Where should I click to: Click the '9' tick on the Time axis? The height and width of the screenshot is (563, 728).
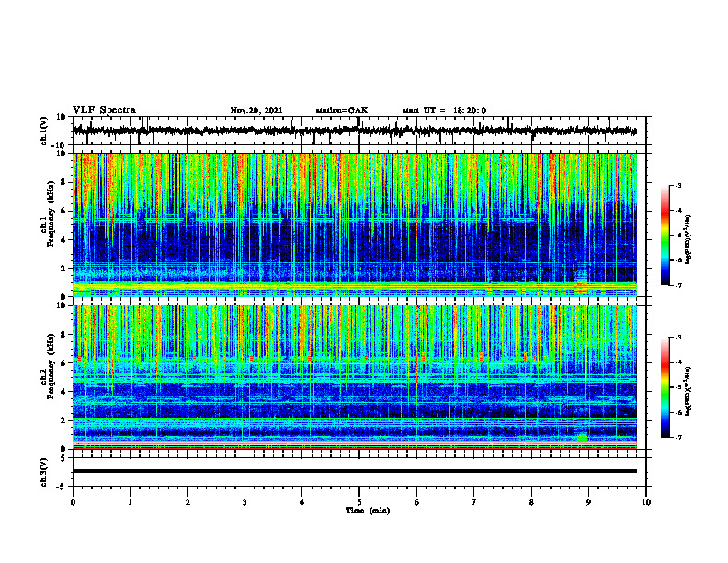pyautogui.click(x=588, y=502)
